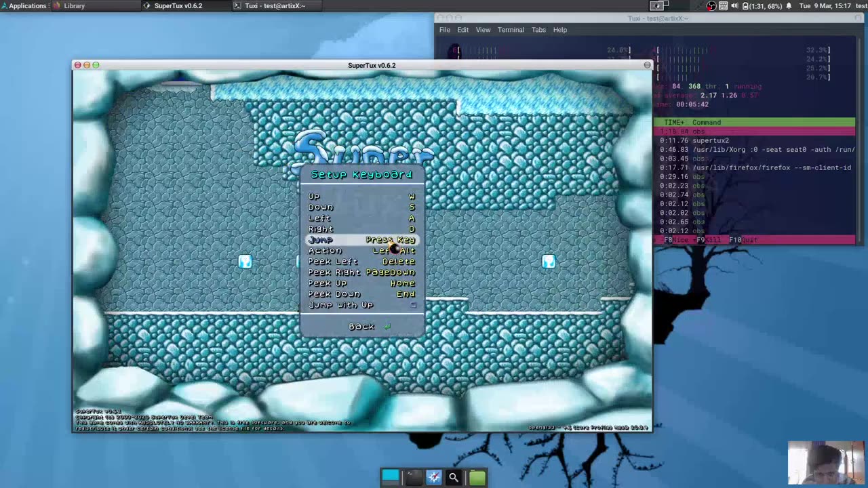The width and height of the screenshot is (868, 488).
Task: Select the /usr/lib/firefox/firefox process row
Action: [754, 167]
